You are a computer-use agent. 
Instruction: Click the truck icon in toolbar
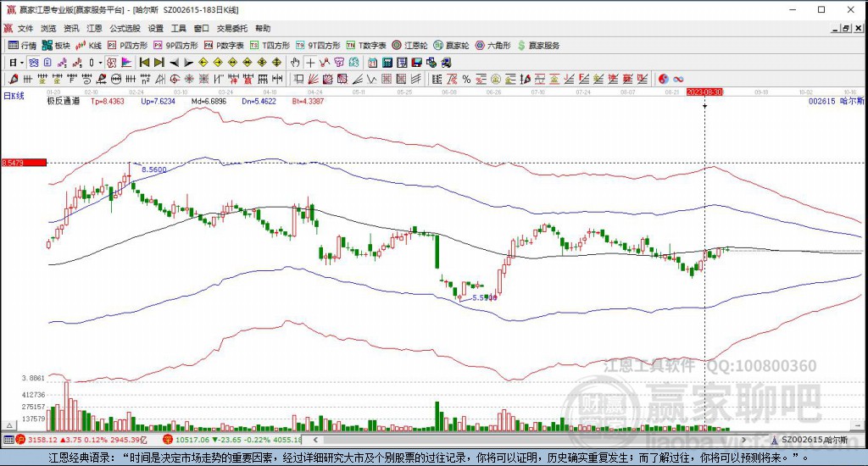click(x=446, y=63)
